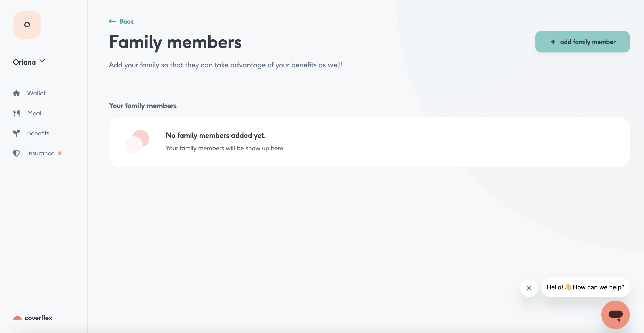Open the Meal section via fork icon

[16, 113]
